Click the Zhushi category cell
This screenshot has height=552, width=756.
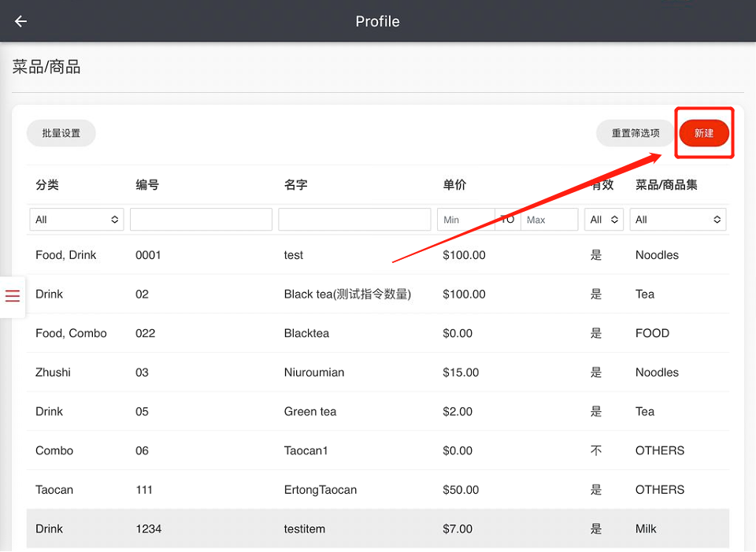point(53,372)
